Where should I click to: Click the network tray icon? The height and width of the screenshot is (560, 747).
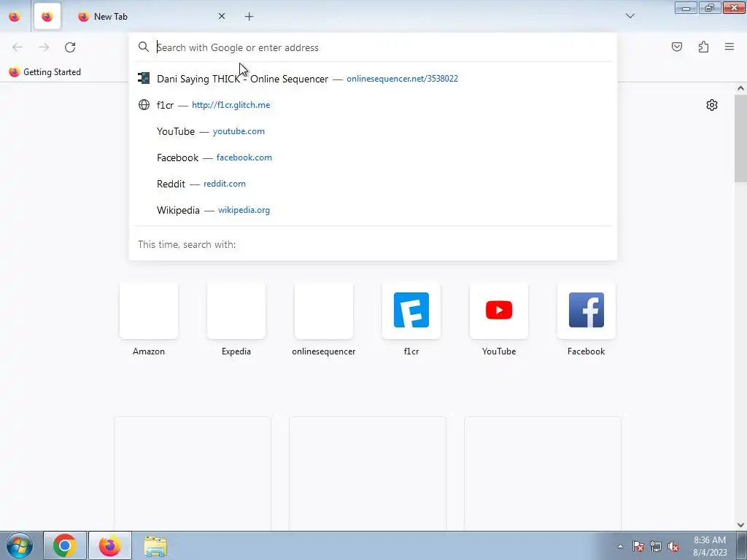pos(656,546)
